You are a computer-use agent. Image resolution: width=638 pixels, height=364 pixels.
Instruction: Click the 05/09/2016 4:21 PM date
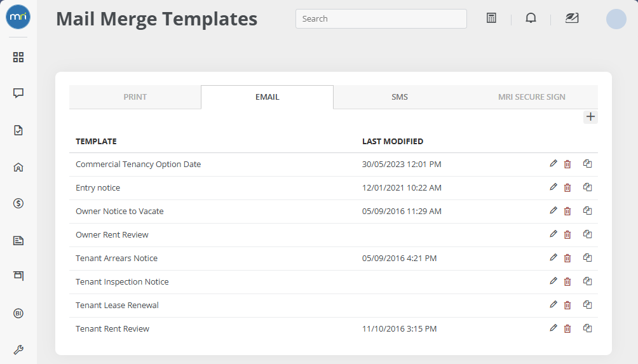399,259
